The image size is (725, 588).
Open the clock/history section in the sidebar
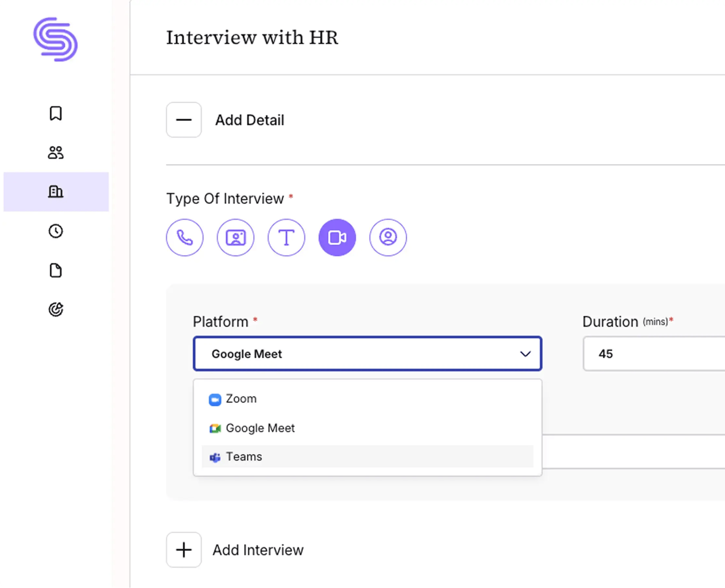point(56,231)
